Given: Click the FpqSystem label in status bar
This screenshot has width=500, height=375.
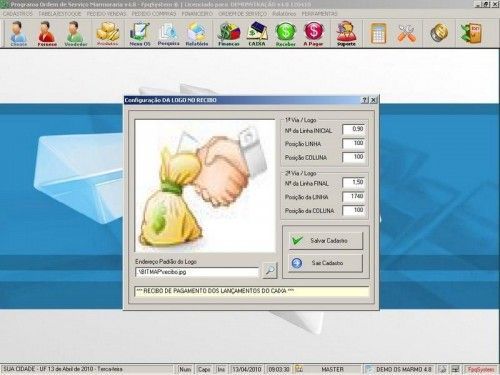Looking at the screenshot, I should [481, 369].
